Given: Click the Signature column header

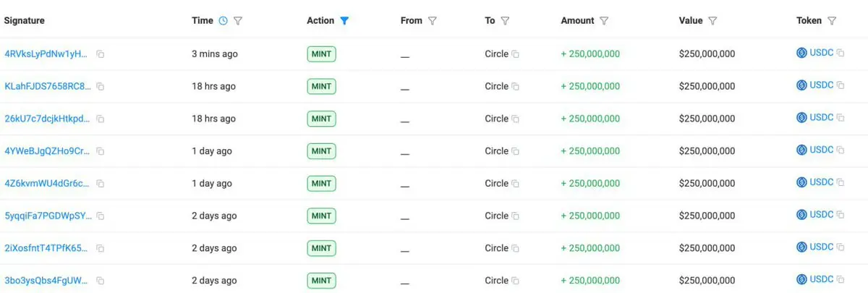Looking at the screenshot, I should coord(25,21).
